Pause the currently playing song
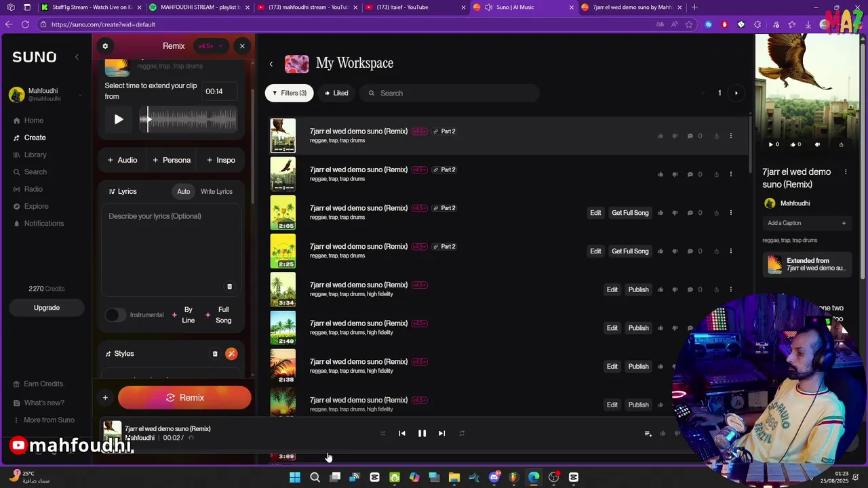 [422, 433]
